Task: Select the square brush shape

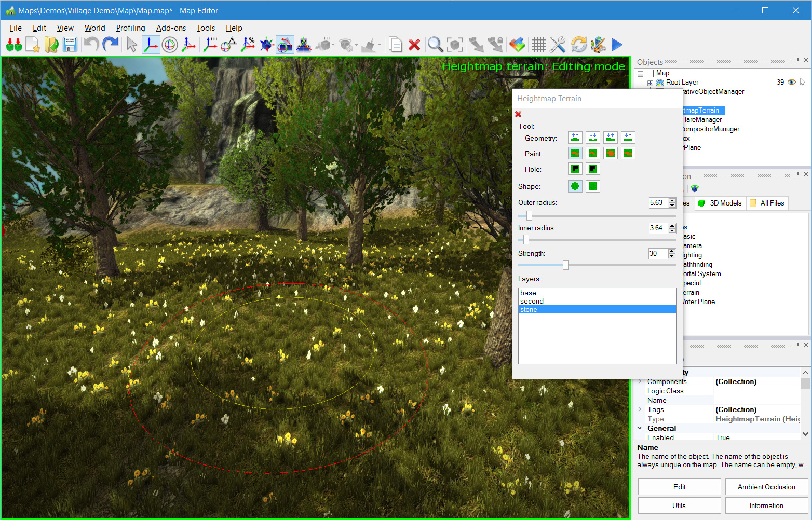Action: pyautogui.click(x=593, y=186)
